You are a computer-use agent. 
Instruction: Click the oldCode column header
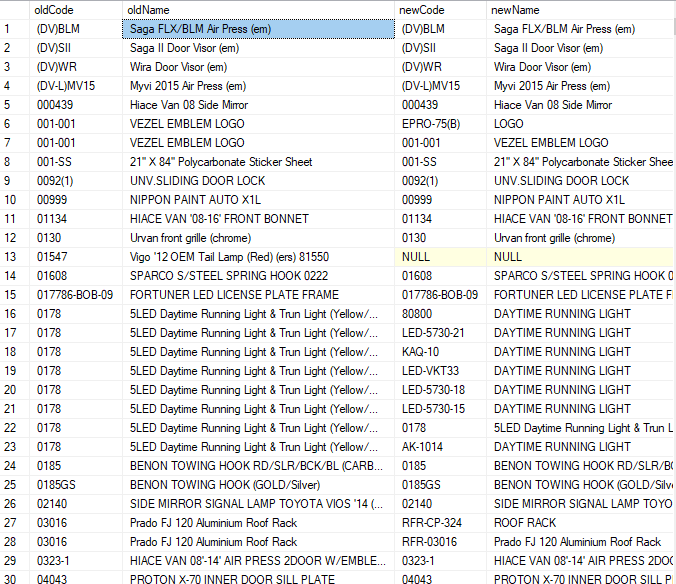point(76,10)
